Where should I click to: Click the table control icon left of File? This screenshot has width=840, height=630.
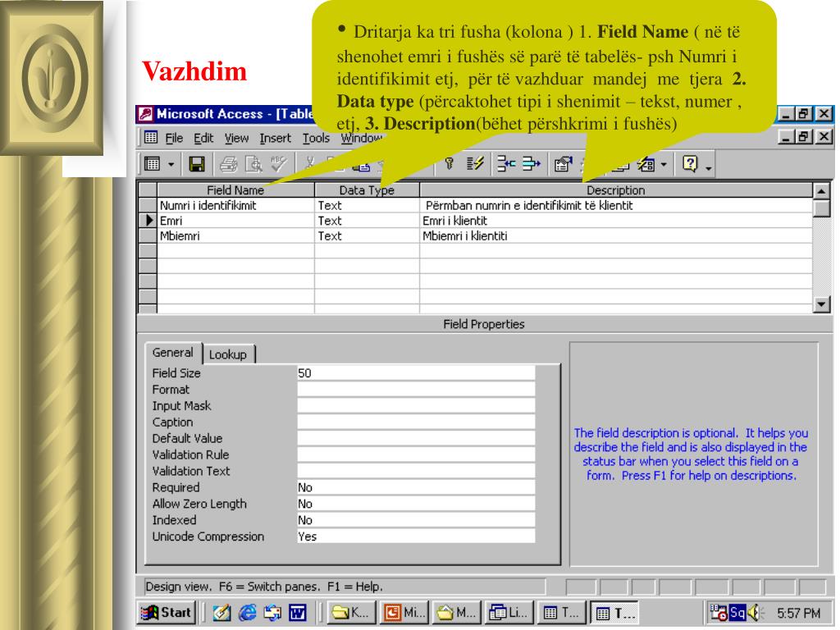151,138
